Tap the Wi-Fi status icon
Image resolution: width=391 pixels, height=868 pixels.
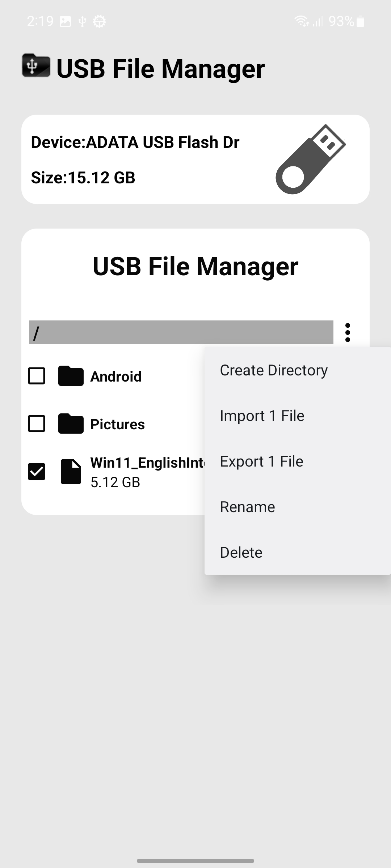(302, 22)
